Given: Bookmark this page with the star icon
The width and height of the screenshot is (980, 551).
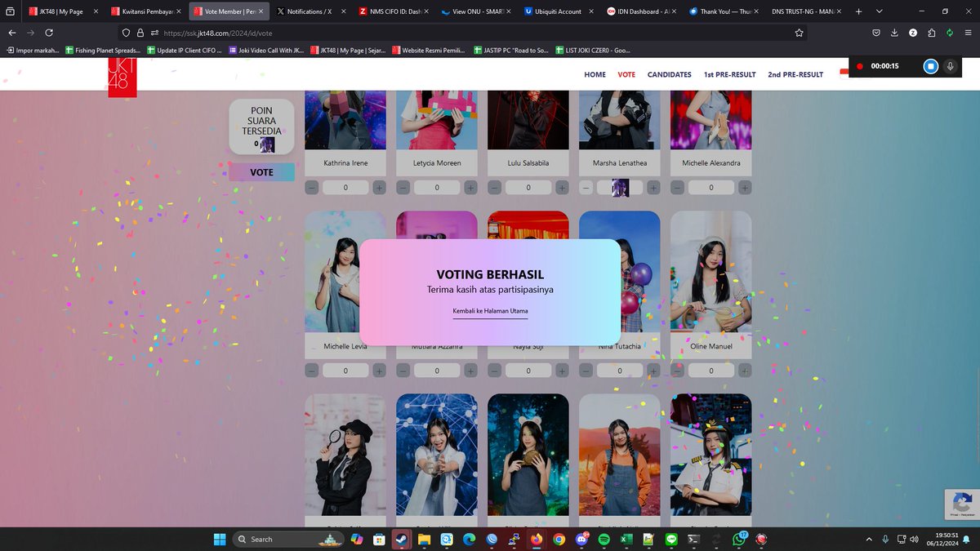Looking at the screenshot, I should 799,33.
